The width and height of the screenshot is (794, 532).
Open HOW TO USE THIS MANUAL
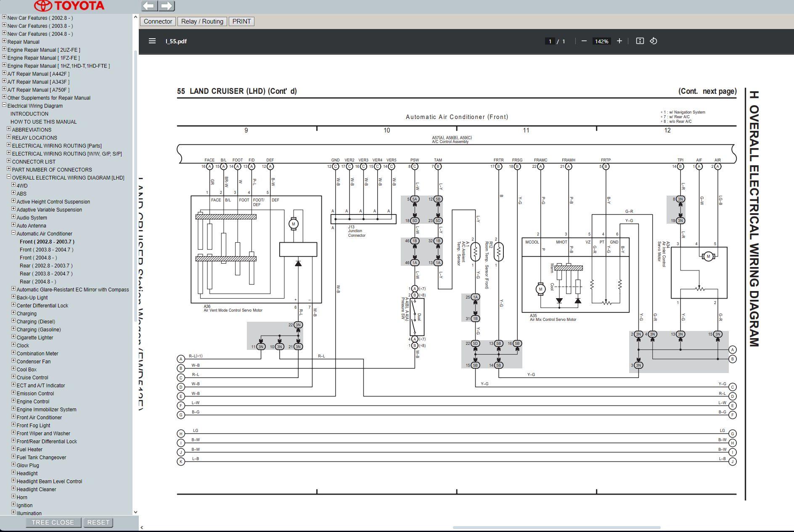tap(44, 122)
